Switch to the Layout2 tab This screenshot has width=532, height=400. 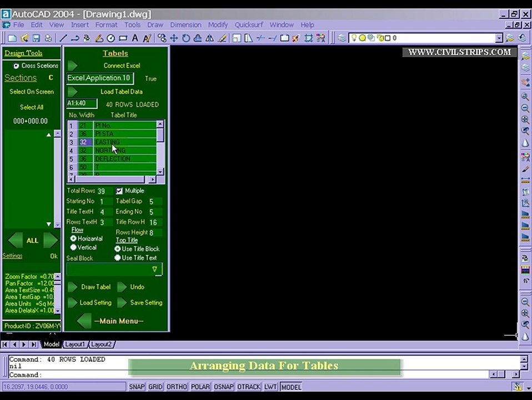(102, 344)
